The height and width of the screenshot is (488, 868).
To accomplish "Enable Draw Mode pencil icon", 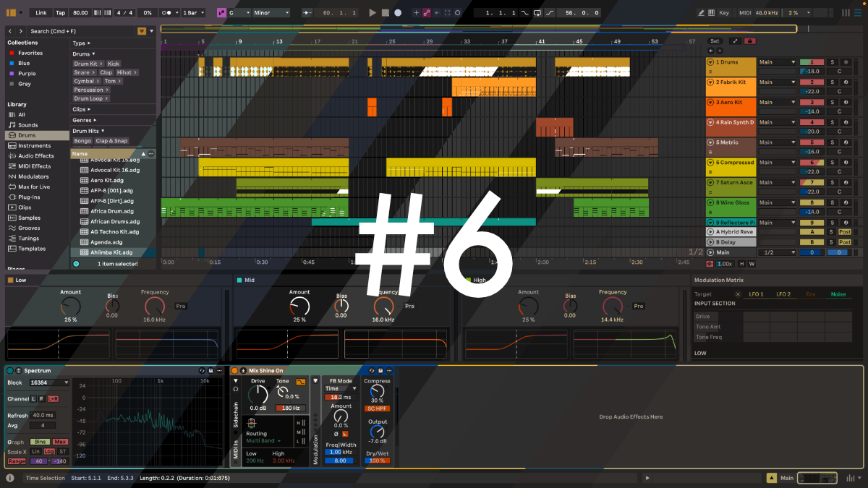I will [702, 13].
